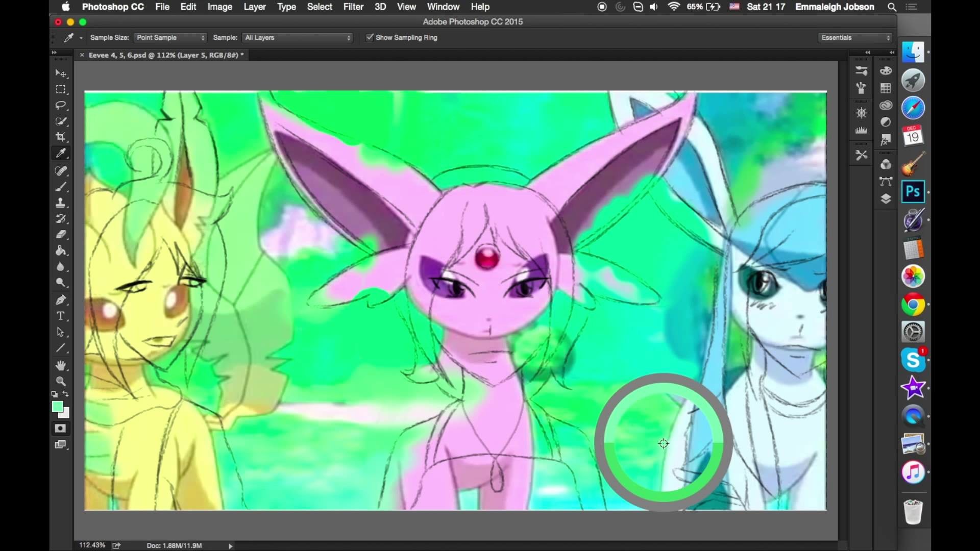Select the Clone Stamp tool
Image resolution: width=980 pixels, height=551 pixels.
click(61, 203)
